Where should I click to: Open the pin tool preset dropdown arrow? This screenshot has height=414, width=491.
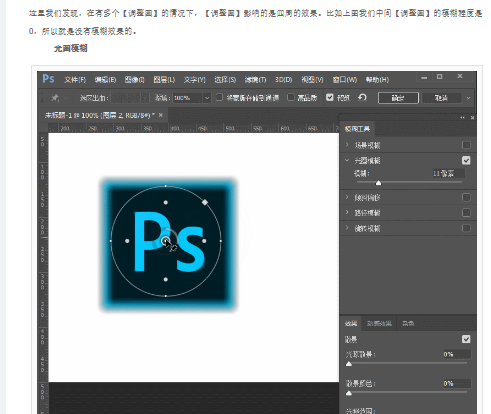point(66,98)
